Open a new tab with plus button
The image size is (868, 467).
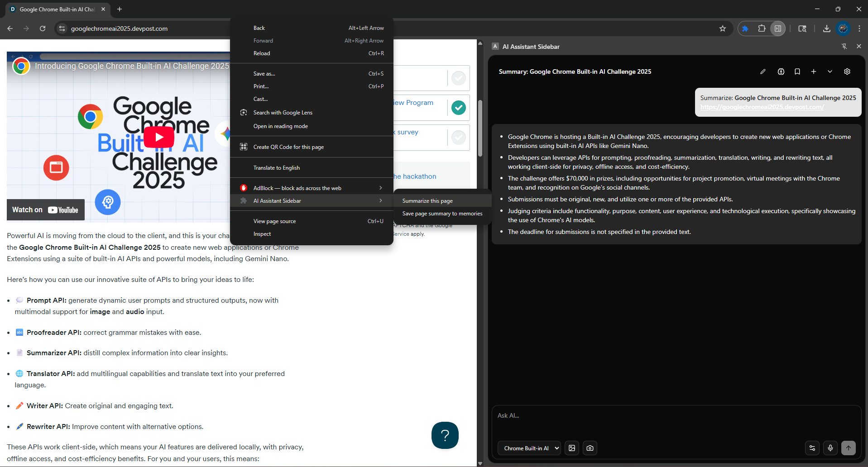[x=120, y=9]
